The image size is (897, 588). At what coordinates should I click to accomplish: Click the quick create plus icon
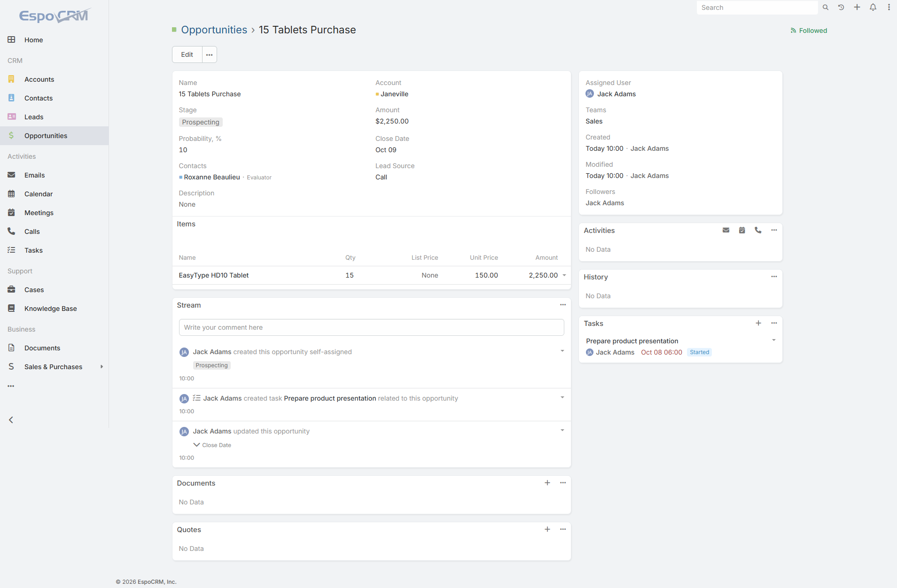tap(857, 8)
